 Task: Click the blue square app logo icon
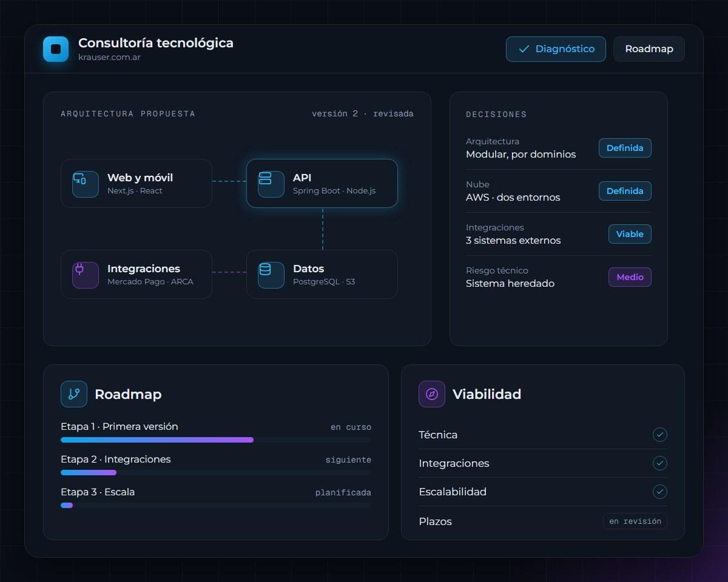pos(56,49)
